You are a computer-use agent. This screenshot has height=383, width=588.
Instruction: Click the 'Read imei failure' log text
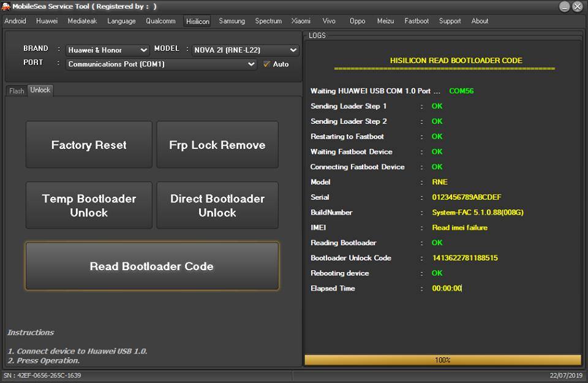(460, 228)
